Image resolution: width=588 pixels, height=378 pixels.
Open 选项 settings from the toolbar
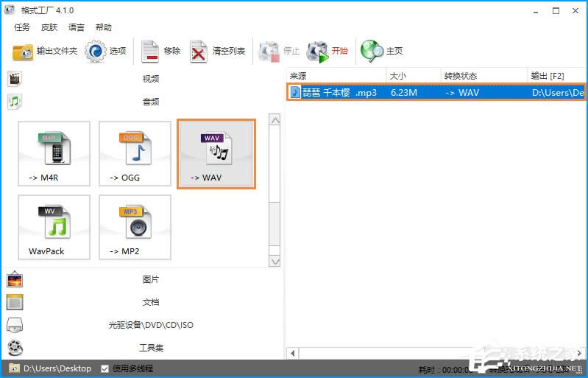point(107,51)
